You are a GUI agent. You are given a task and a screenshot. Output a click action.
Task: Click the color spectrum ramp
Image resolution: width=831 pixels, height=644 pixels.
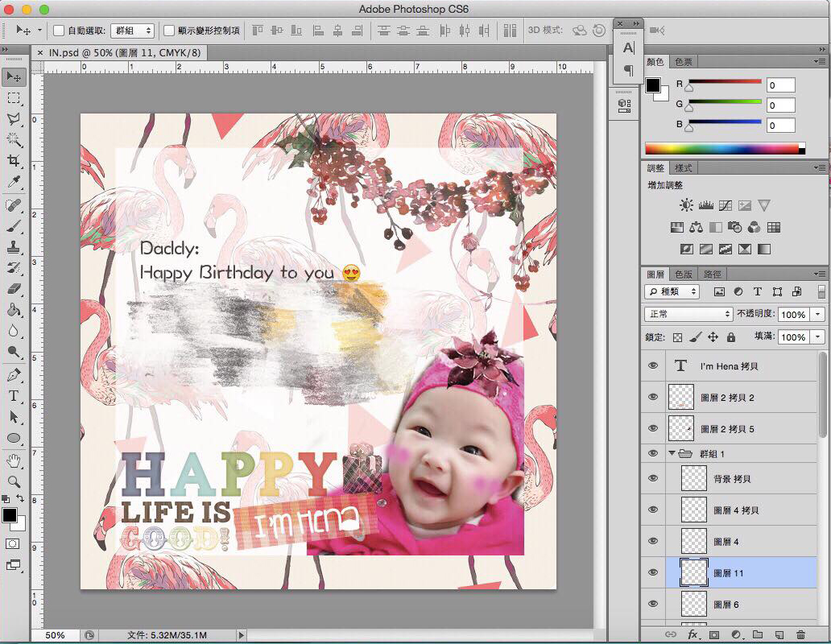722,149
